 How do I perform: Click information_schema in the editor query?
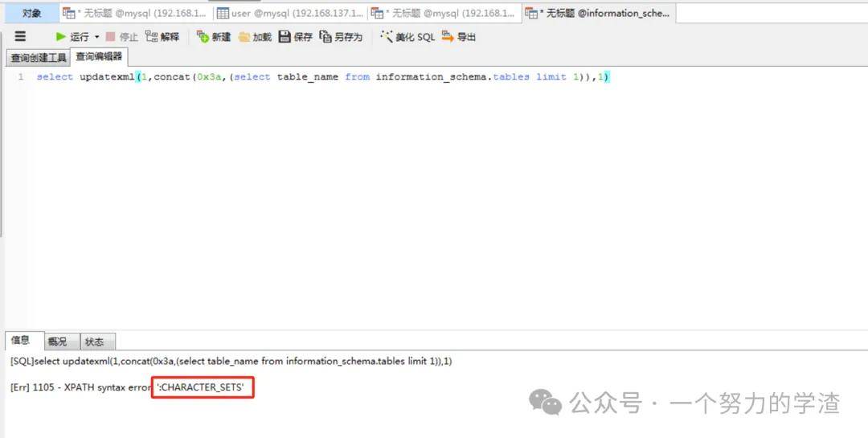click(x=433, y=77)
